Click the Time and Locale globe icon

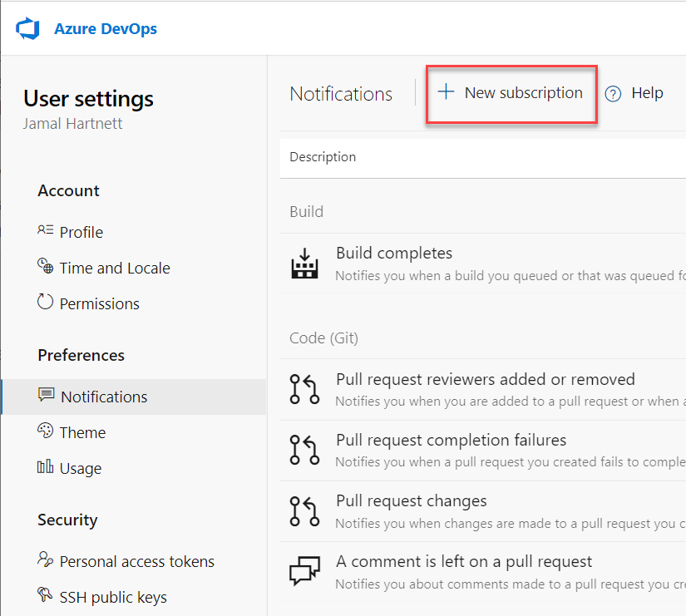45,265
